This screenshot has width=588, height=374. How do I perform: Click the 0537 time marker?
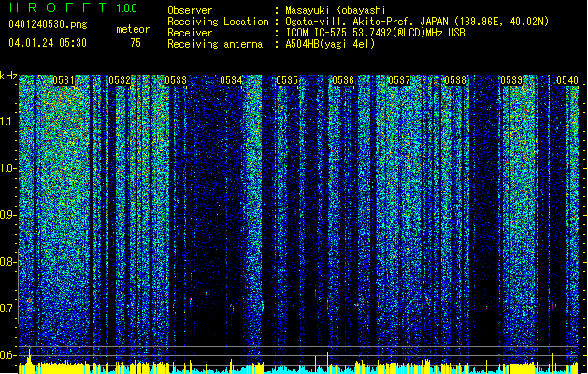[399, 80]
